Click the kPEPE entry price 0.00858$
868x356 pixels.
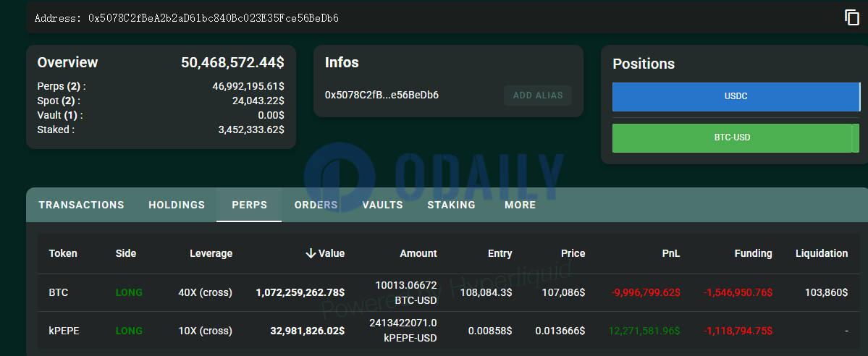(x=490, y=331)
